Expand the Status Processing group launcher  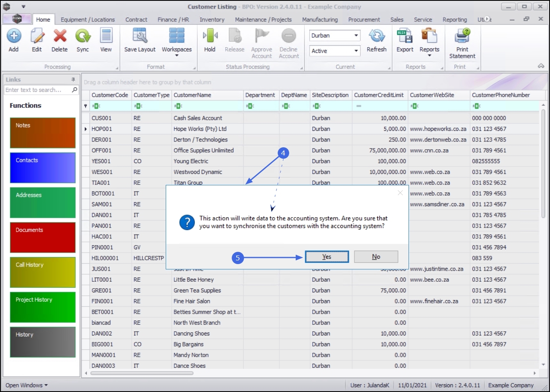[301, 68]
